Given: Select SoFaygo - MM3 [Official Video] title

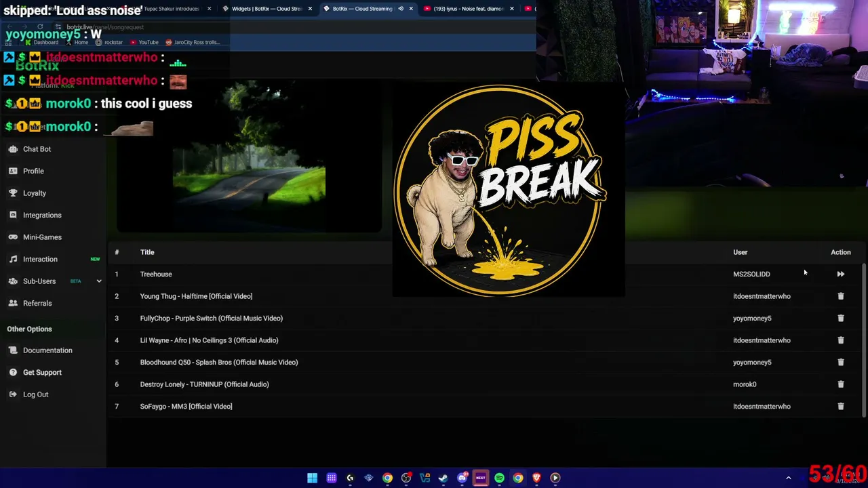Looking at the screenshot, I should tap(186, 406).
